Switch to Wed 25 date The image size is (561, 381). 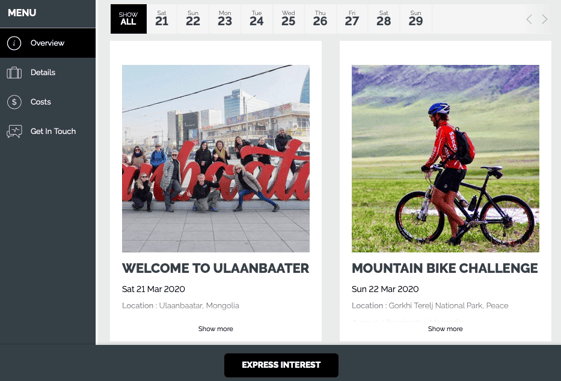288,19
